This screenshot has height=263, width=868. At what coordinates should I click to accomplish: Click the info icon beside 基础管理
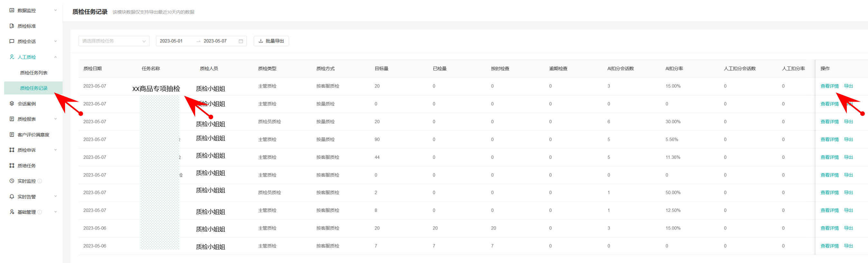[x=40, y=212]
